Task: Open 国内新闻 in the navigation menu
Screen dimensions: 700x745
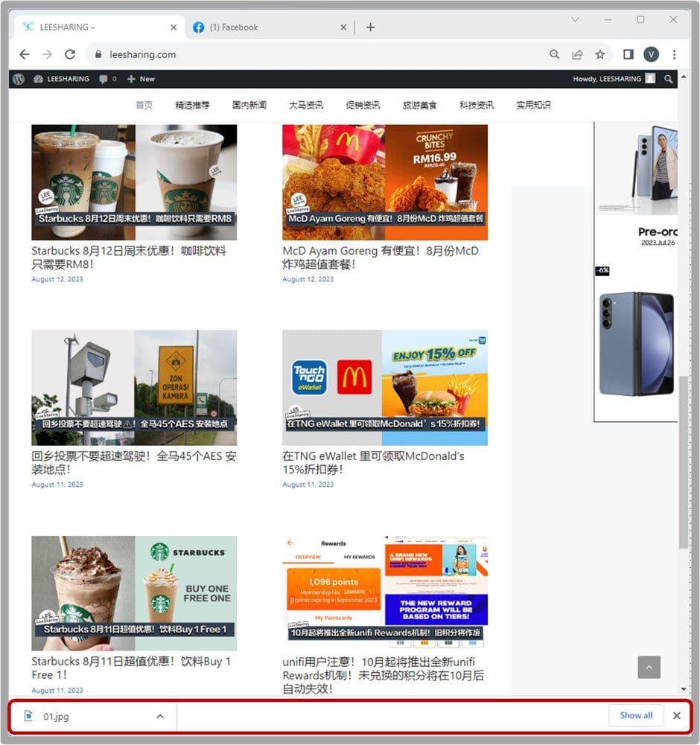Action: [249, 105]
